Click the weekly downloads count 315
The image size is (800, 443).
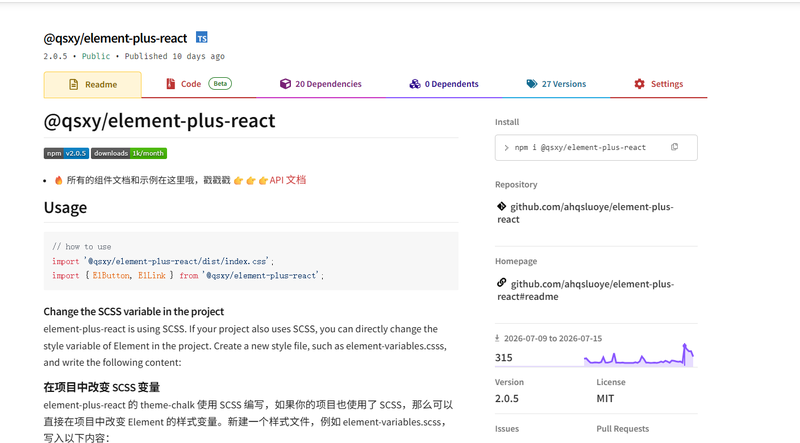point(504,357)
